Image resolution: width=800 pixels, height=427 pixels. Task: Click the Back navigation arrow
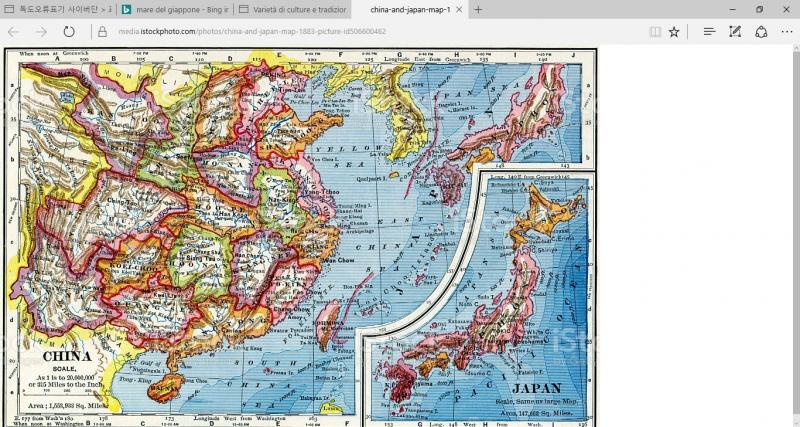point(14,31)
